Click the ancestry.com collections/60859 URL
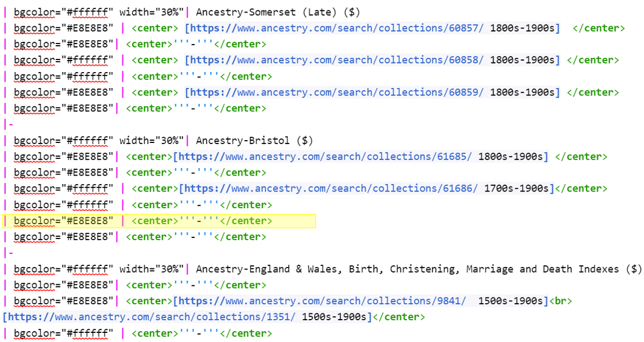 tap(337, 93)
